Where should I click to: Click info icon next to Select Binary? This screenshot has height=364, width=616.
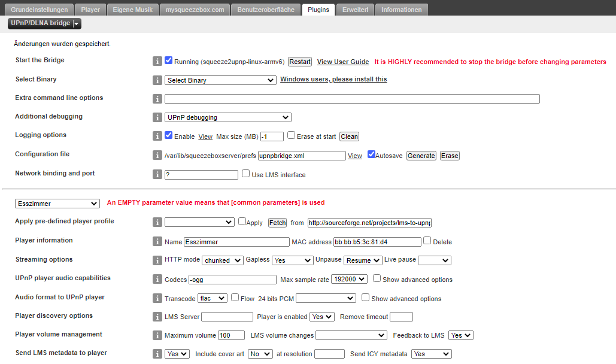157,80
